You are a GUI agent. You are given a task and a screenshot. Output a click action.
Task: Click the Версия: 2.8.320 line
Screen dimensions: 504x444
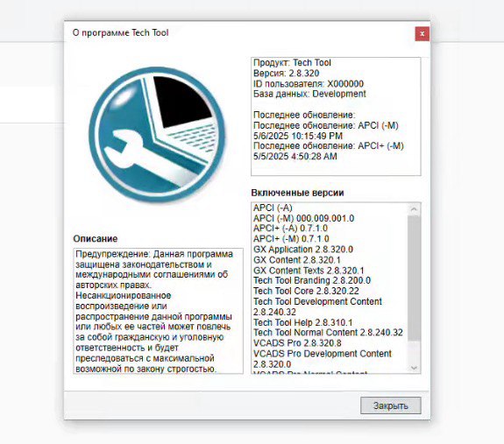point(286,74)
